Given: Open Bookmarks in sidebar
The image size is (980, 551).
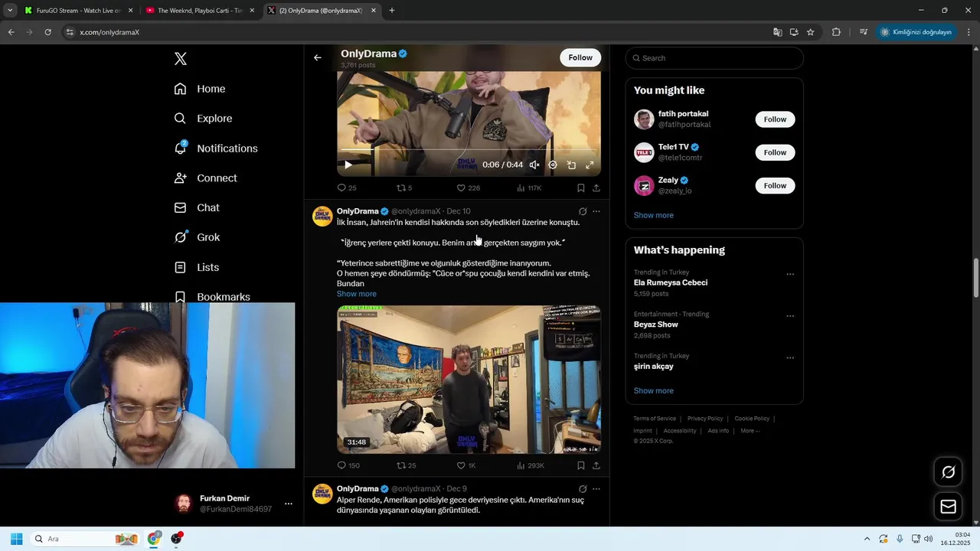Looking at the screenshot, I should tap(212, 296).
